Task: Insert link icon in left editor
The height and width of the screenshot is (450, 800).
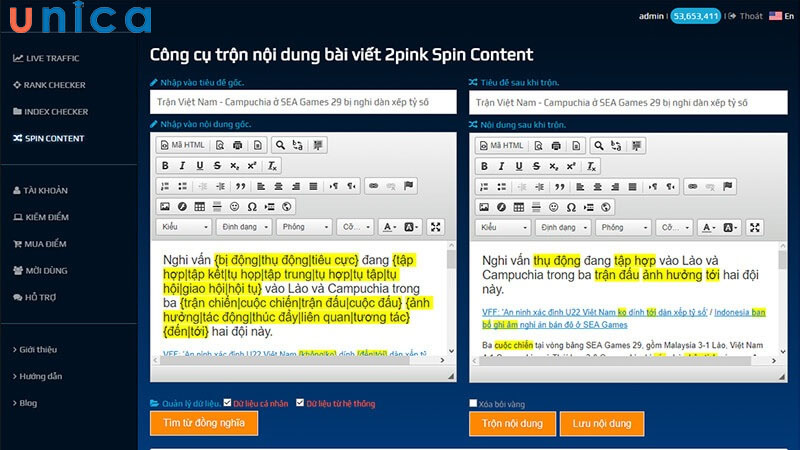Action: pyautogui.click(x=373, y=186)
